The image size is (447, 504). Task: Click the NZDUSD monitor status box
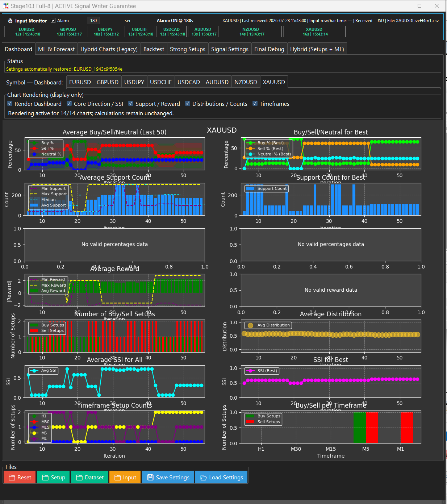tap(251, 32)
